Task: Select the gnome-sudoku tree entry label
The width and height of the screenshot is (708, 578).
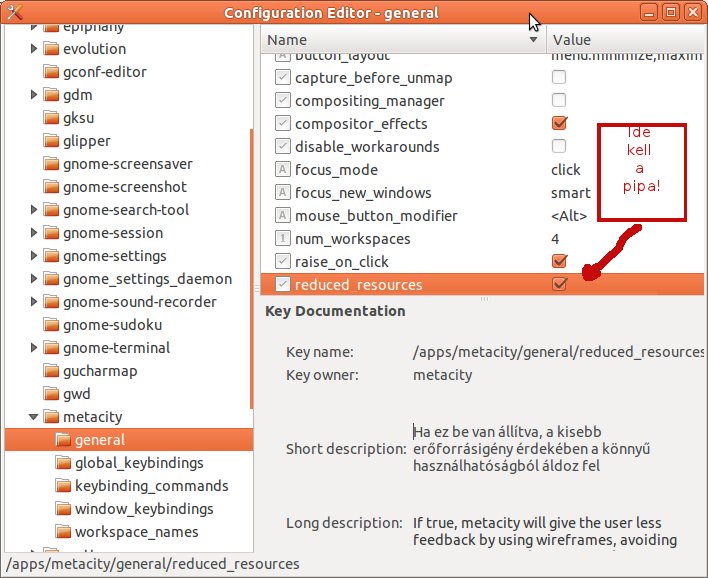Action: [112, 325]
